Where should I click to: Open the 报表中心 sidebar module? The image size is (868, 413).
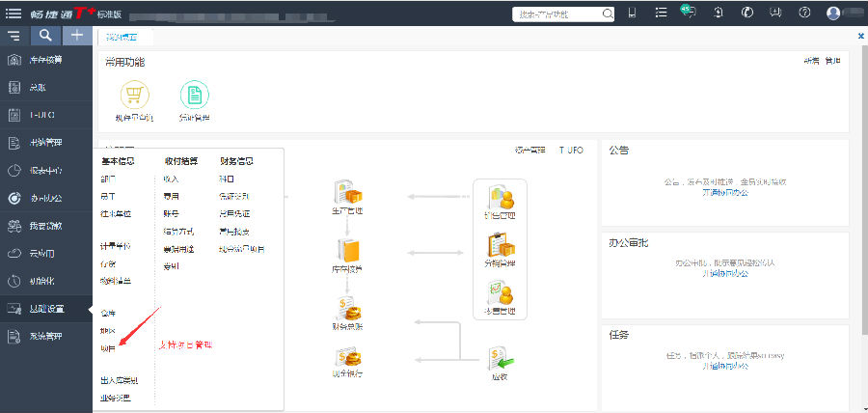tap(45, 171)
